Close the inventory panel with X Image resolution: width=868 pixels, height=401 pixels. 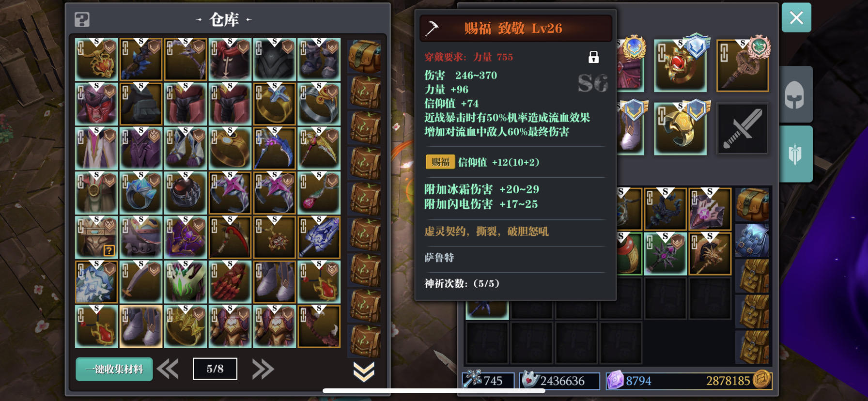(796, 18)
